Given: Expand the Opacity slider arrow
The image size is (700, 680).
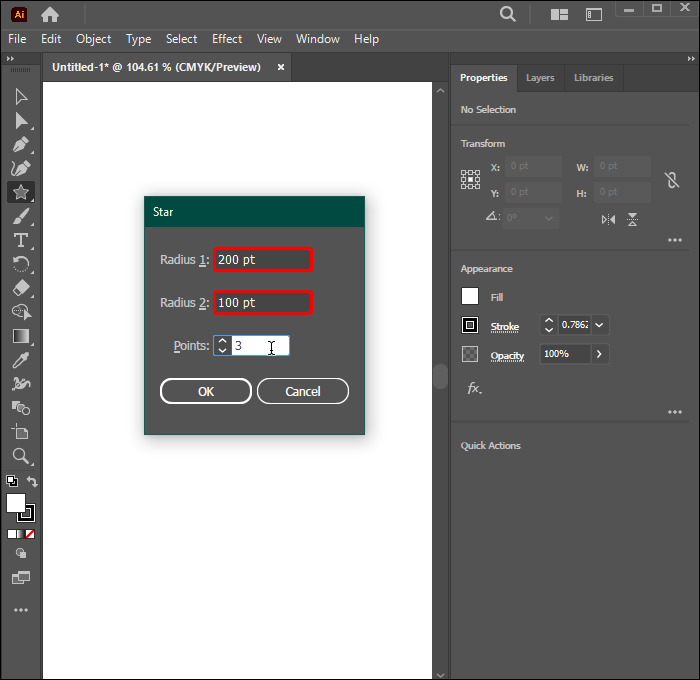Looking at the screenshot, I should 599,354.
